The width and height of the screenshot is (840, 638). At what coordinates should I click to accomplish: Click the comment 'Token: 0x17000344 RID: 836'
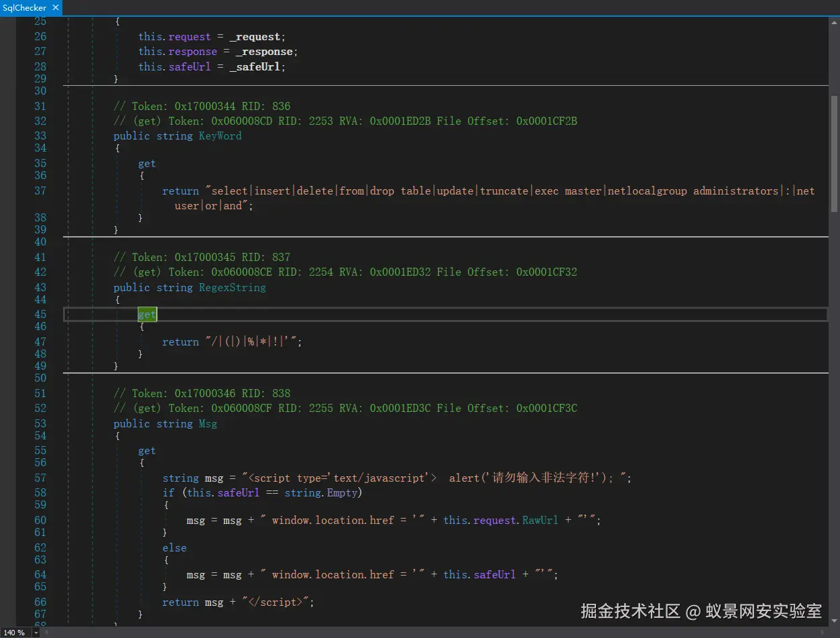click(x=202, y=106)
